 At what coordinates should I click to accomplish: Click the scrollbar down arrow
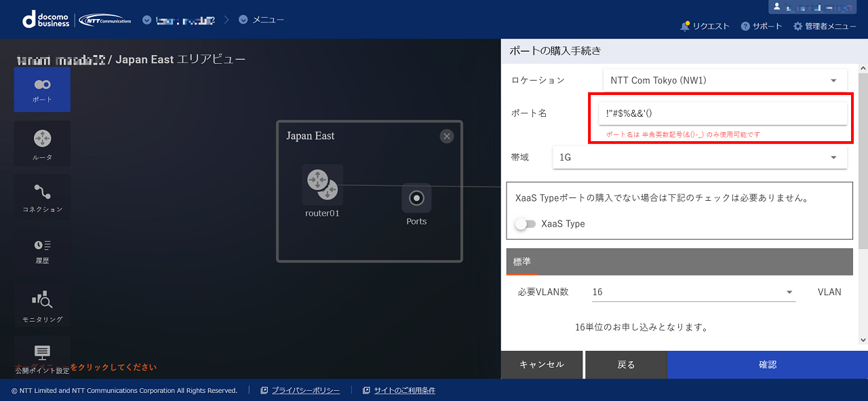[863, 340]
